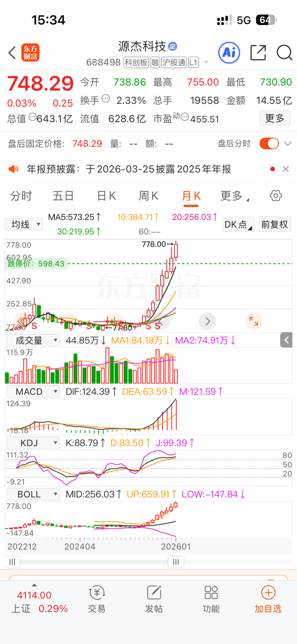Tap the index ticker up arrow
297x644 pixels.
(34, 585)
